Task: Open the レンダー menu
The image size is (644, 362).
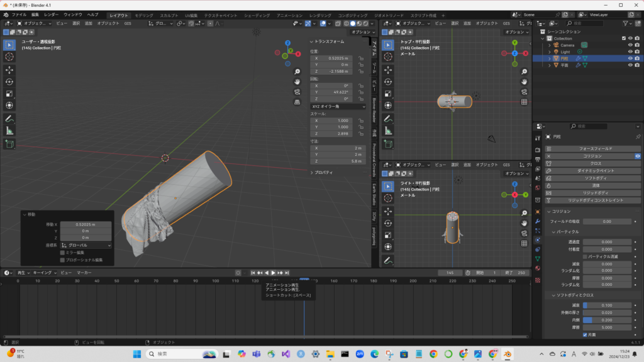Action: click(51, 14)
